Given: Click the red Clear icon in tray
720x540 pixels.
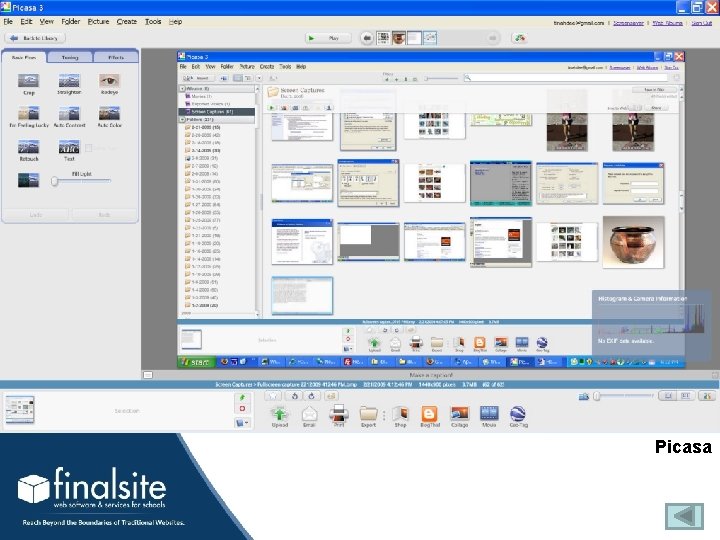Looking at the screenshot, I should pos(242,409).
